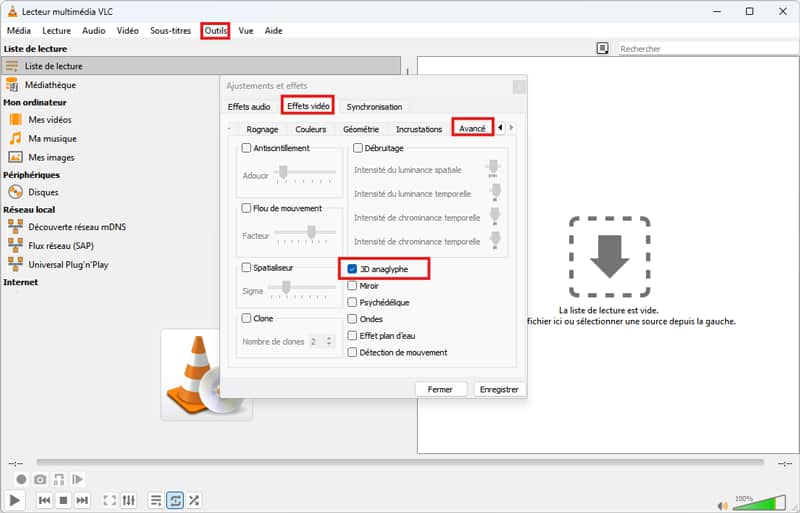Click the Enregistrer button
The height and width of the screenshot is (513, 800).
click(x=499, y=389)
